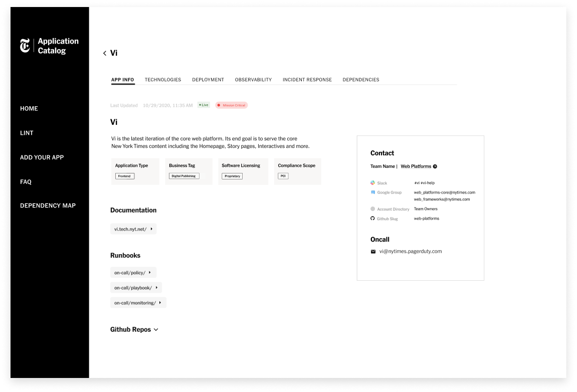
Task: Click the Web Platforms team name
Action: (416, 166)
